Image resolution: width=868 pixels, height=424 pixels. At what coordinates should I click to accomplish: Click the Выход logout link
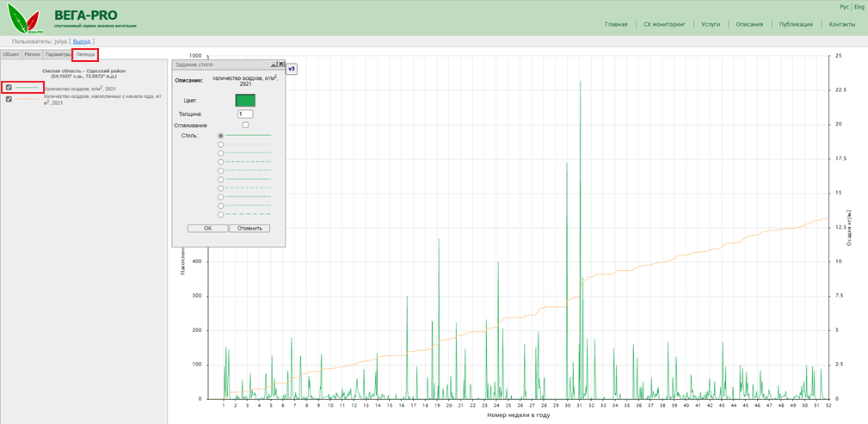point(82,40)
